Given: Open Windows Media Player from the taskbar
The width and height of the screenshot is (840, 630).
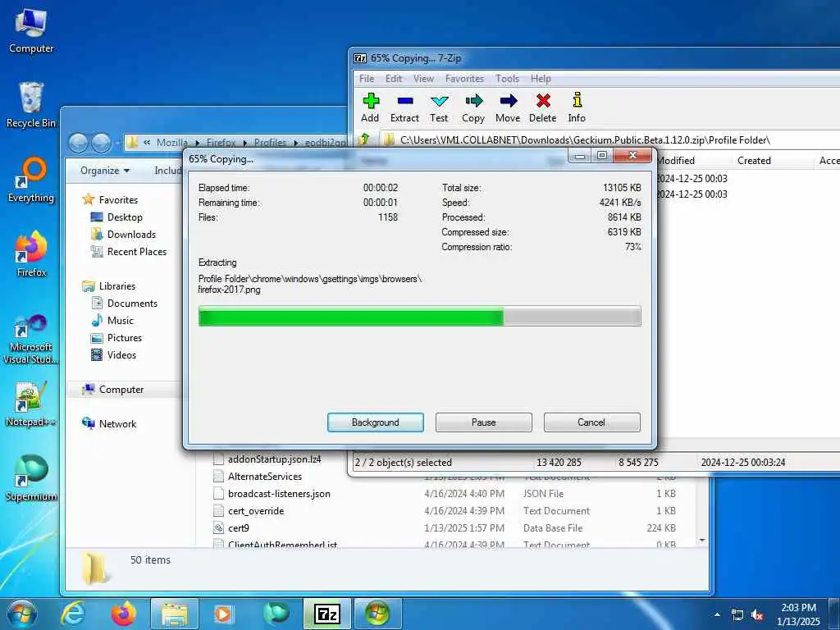Looking at the screenshot, I should click(x=225, y=614).
